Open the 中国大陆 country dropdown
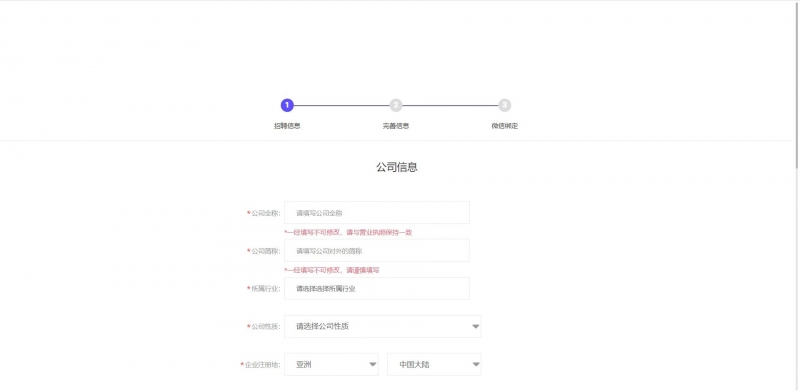Viewport: 800px width, 392px height. pyautogui.click(x=434, y=364)
